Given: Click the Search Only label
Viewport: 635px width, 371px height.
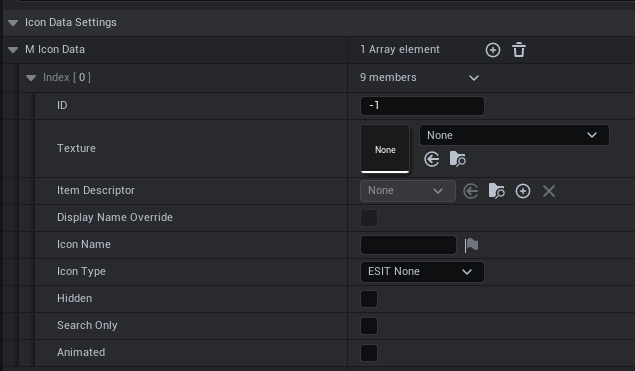Looking at the screenshot, I should [x=87, y=325].
